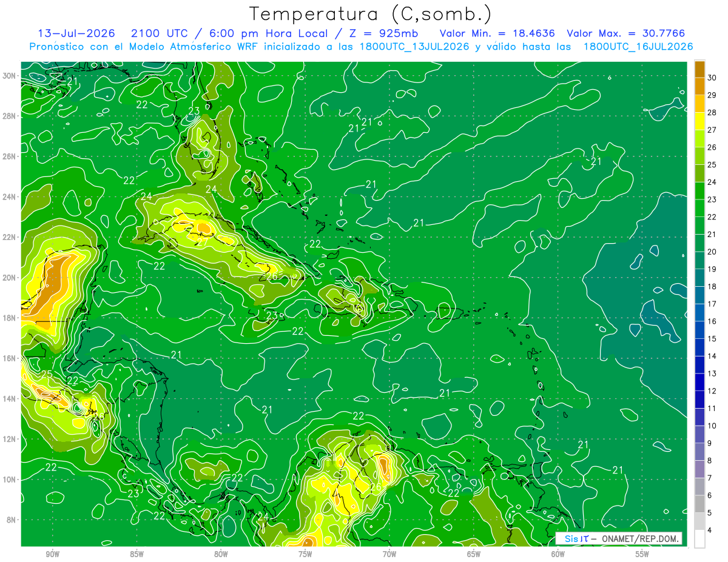Click the ONAMET/REP.DOM. logo box

pyautogui.click(x=618, y=538)
